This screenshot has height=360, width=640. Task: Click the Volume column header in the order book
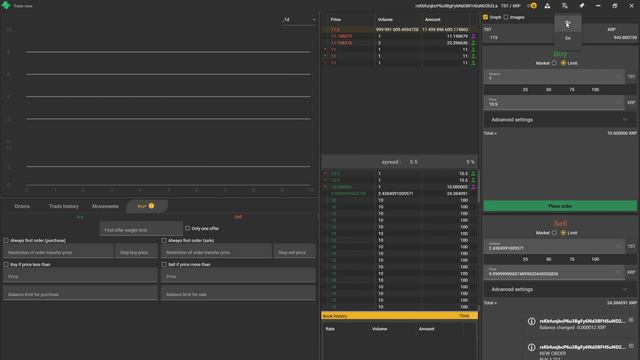tap(385, 20)
